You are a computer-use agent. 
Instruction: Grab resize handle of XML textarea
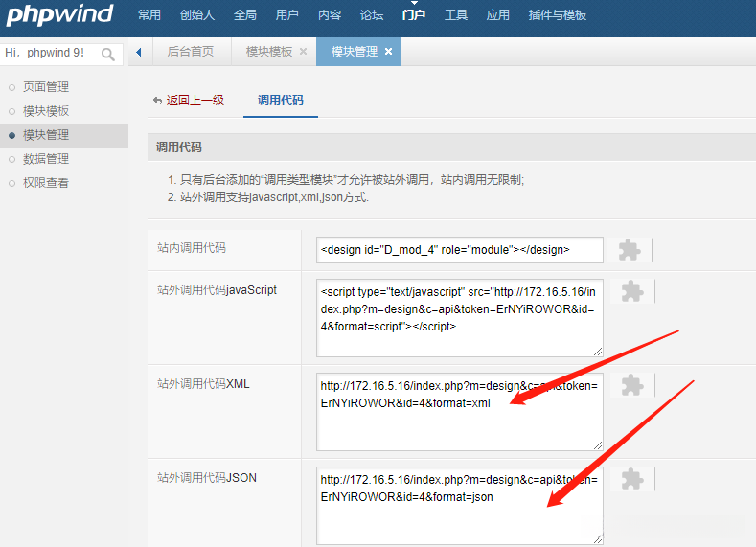coord(598,445)
